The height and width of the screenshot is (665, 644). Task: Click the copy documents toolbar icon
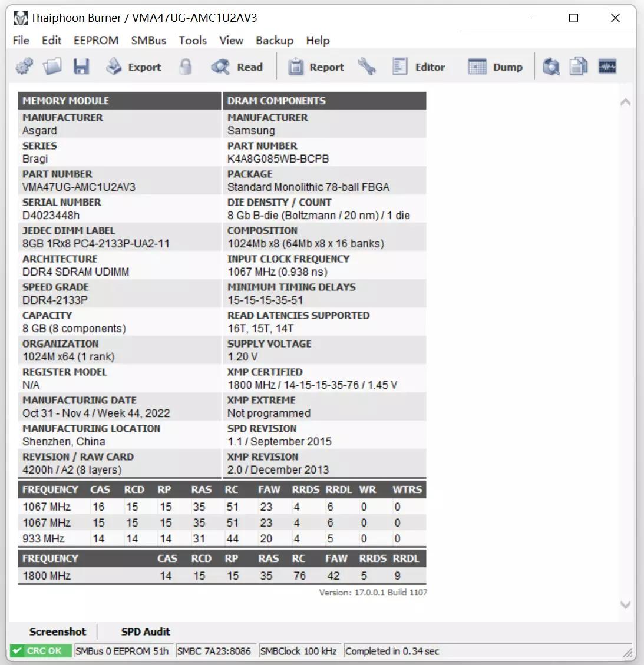[579, 67]
